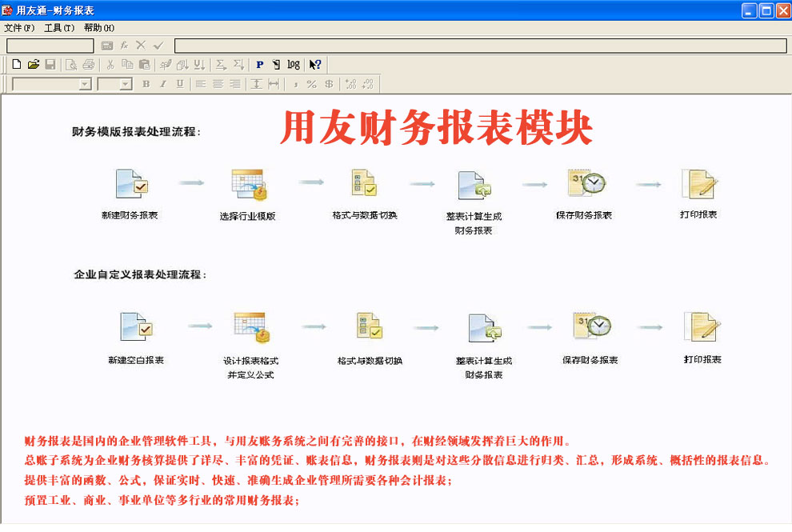Click the 新建空白报表 step icon
The width and height of the screenshot is (792, 532).
136,326
